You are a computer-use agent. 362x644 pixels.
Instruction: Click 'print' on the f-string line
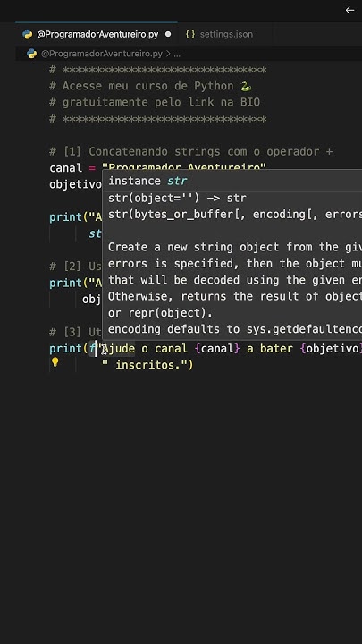tap(65, 349)
